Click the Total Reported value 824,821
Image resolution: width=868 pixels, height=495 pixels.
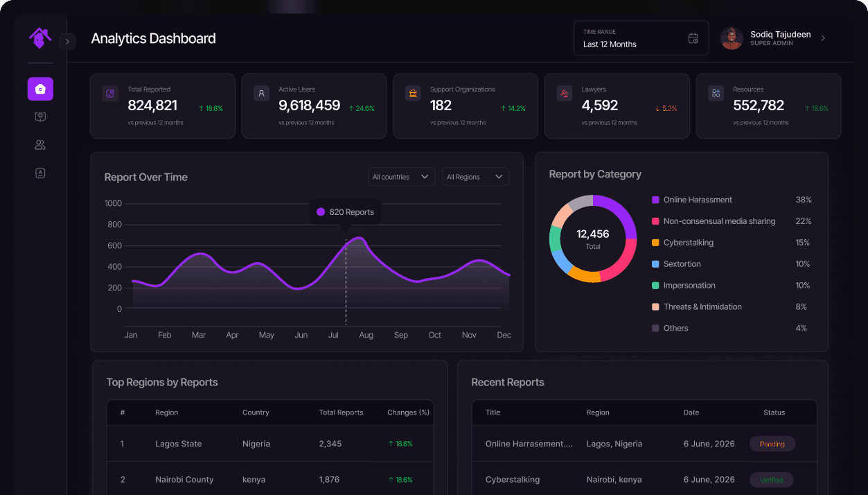click(x=152, y=105)
